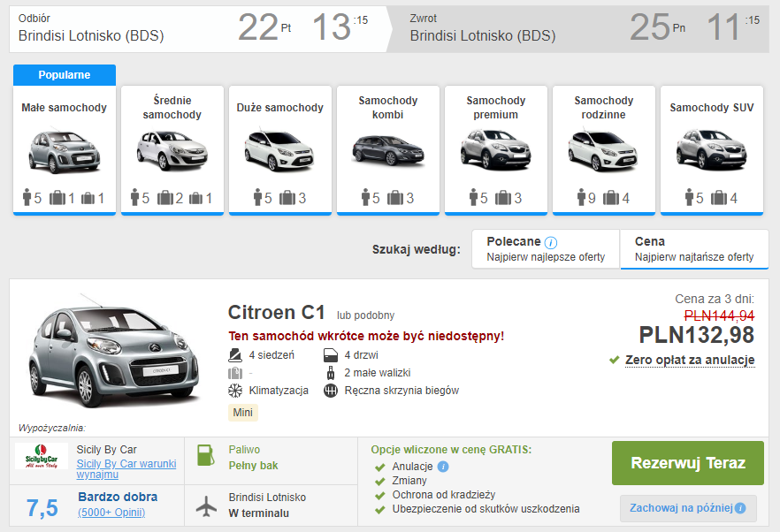Screen dimensions: 780x532
Task: Select the Małe samochody category
Action: 64,149
